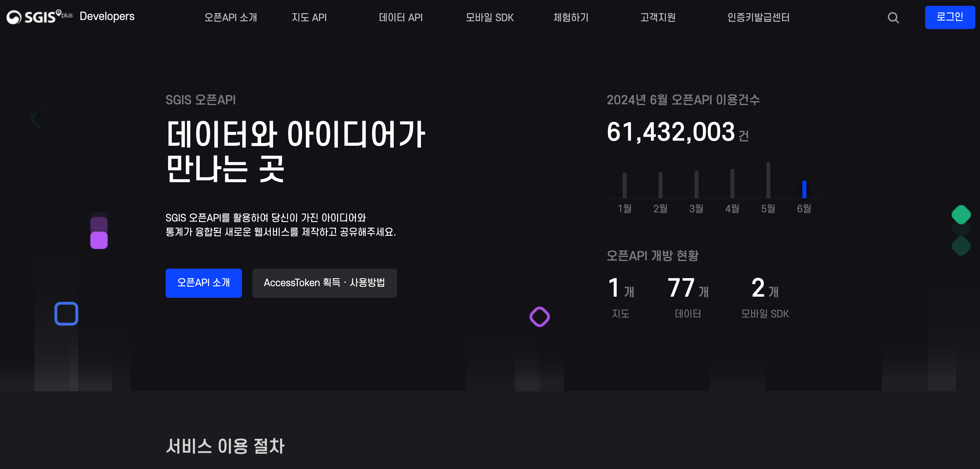
Task: Click the 데이터와 아이디어가 만나는 곳 headline
Action: coord(295,151)
